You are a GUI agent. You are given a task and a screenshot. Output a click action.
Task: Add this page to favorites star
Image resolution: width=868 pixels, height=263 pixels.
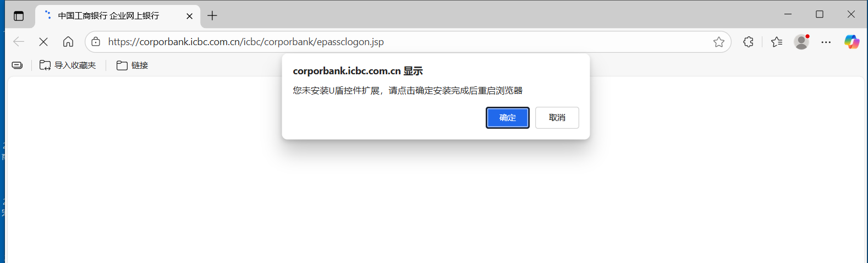[x=718, y=42]
